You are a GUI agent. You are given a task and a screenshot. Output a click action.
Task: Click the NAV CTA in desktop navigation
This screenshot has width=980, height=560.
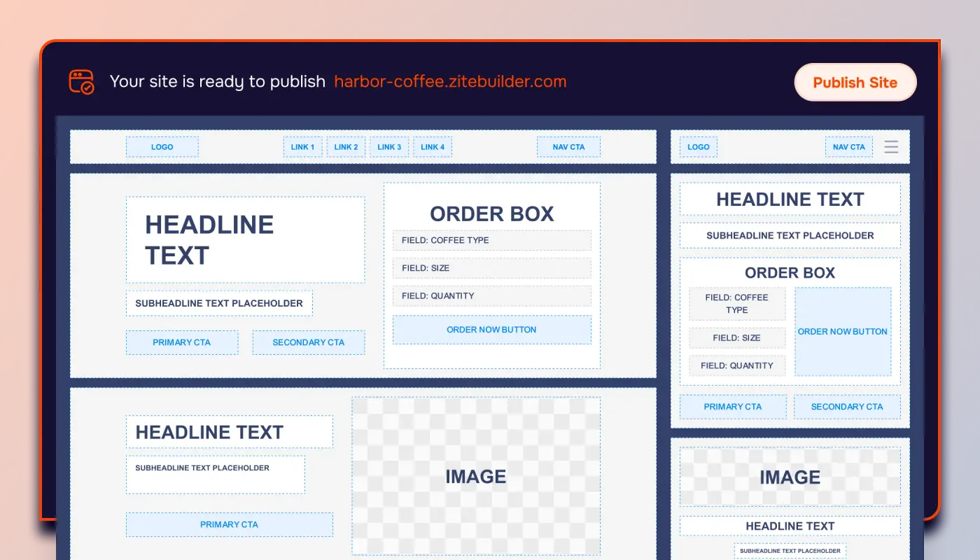pos(568,147)
